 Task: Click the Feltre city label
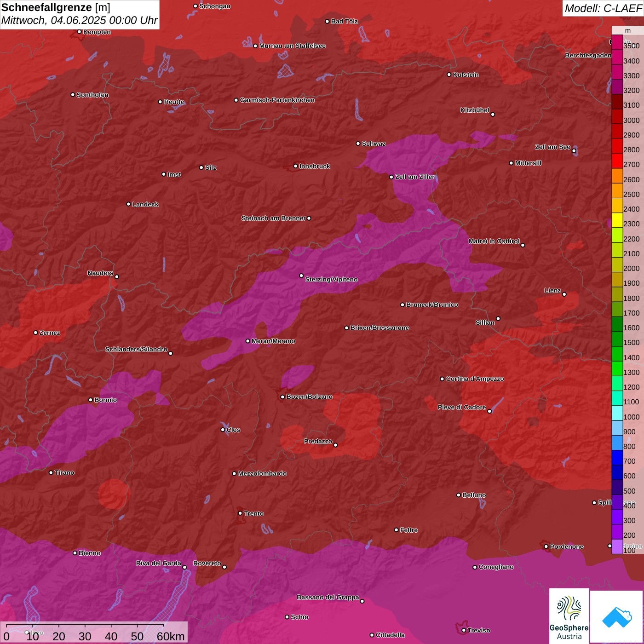point(408,530)
